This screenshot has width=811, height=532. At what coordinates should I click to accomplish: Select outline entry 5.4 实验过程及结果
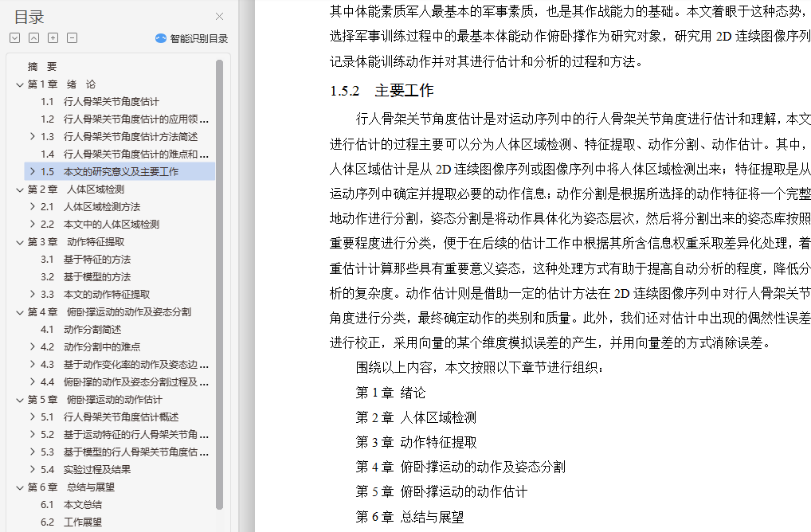coord(86,469)
